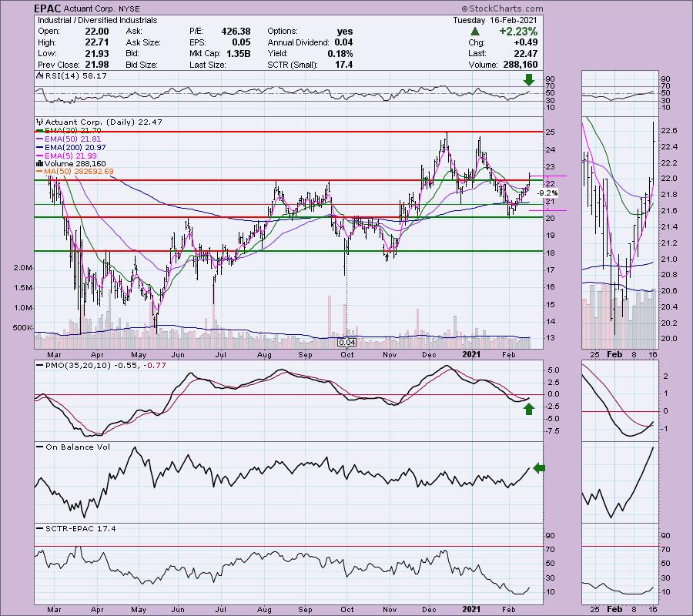Click the Ask Size label in the header
693x616 pixels.
click(x=143, y=42)
